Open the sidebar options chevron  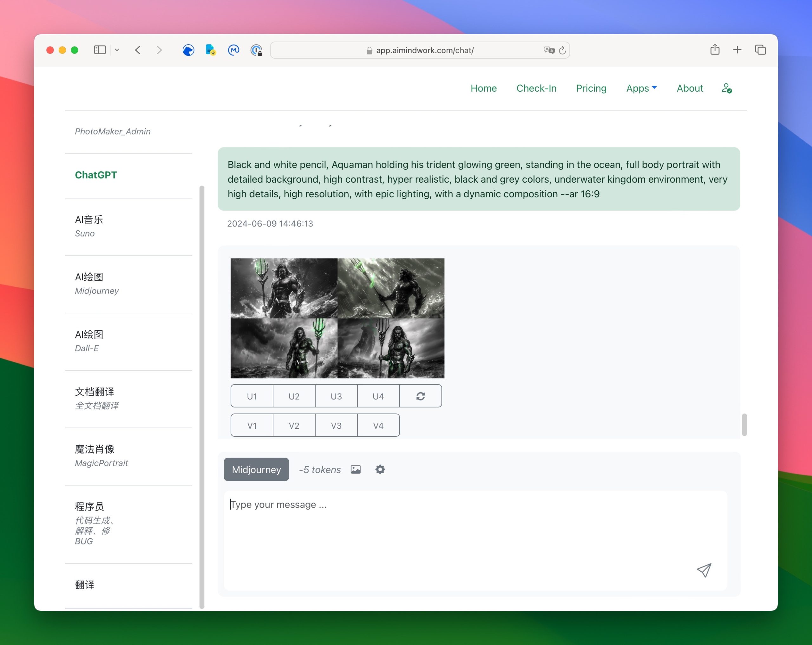click(x=117, y=50)
